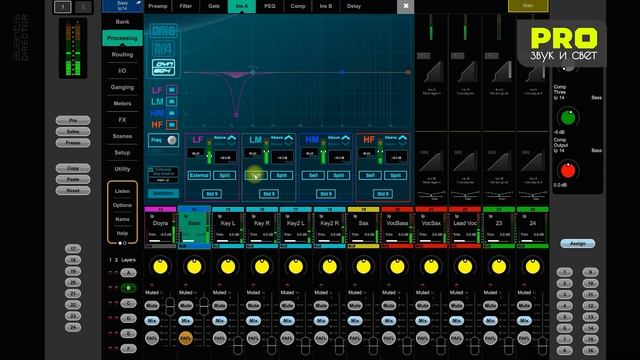Click the LM band level meter slider

coord(266,153)
